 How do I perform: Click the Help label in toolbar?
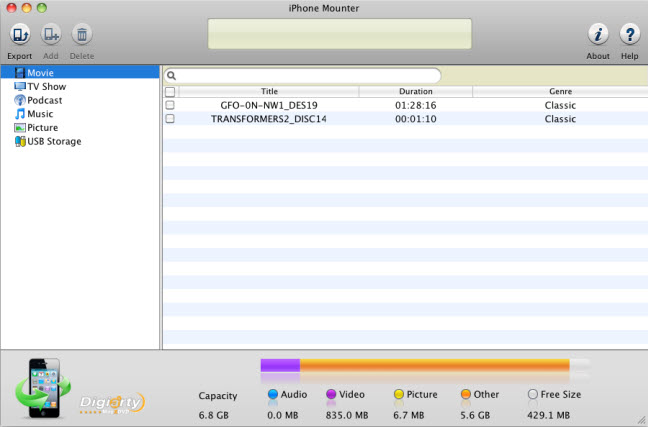[629, 56]
